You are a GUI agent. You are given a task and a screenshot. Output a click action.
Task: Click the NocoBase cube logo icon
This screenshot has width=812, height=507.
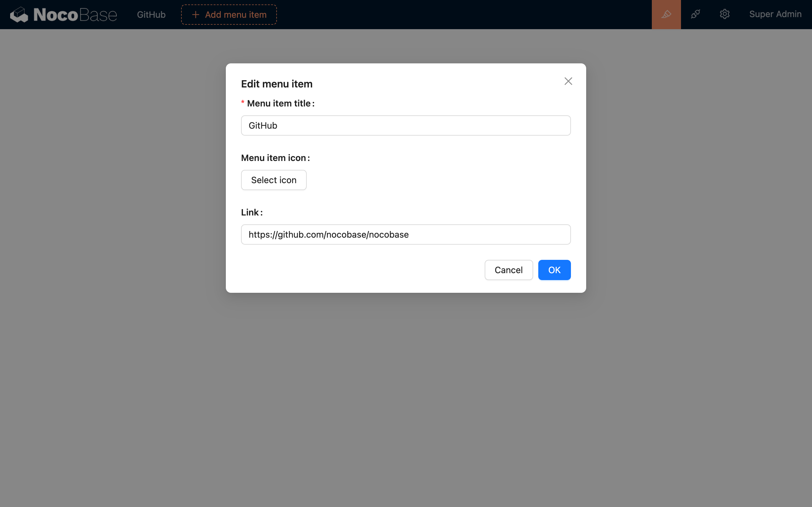point(19,15)
